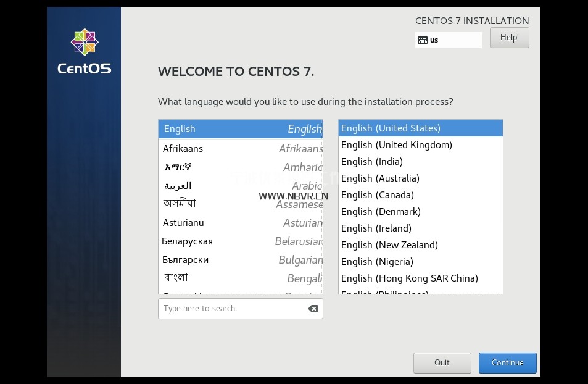Choose Belarusian language row
This screenshot has height=384, width=588.
240,241
